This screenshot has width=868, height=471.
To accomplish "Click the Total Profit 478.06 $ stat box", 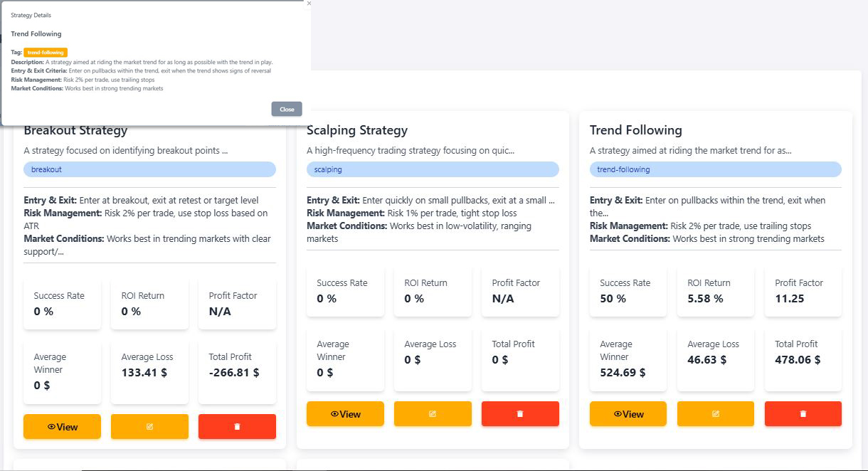I will [x=803, y=359].
